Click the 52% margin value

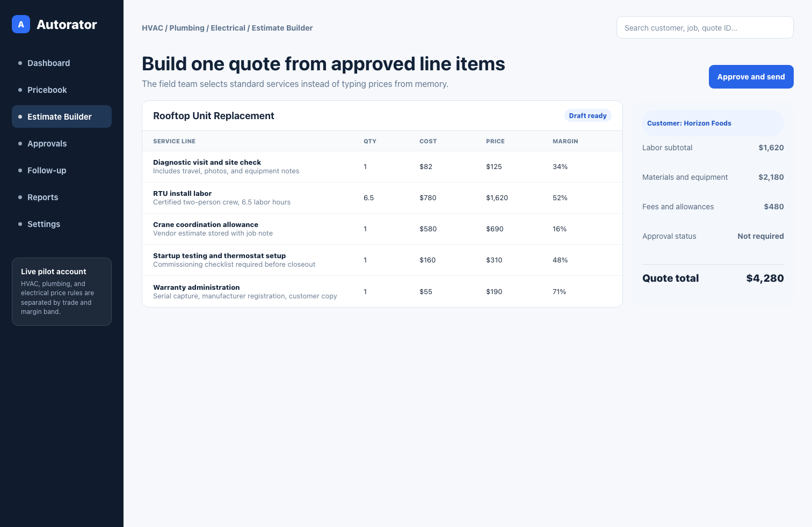[x=560, y=197]
